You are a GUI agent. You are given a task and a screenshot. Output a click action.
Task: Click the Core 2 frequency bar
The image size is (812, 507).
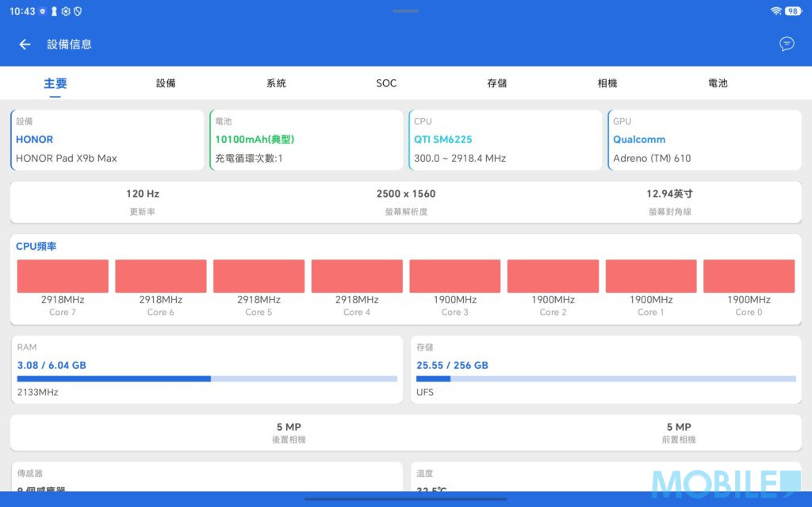(x=553, y=276)
